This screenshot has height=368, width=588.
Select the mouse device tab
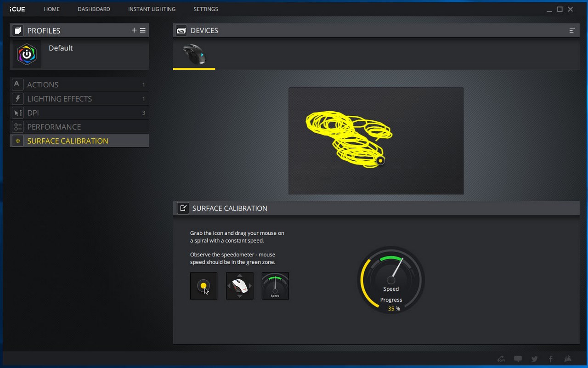[194, 55]
